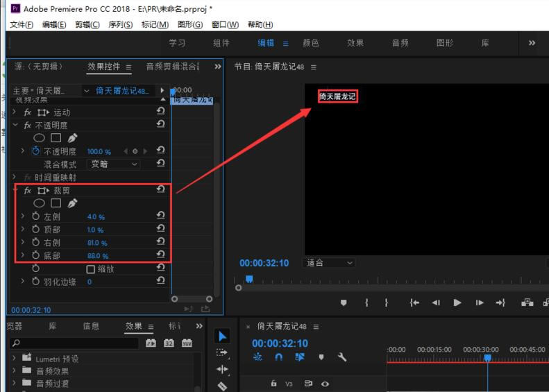The height and width of the screenshot is (392, 549).
Task: Open the 适合 zoom level dropdown
Action: coord(330,263)
